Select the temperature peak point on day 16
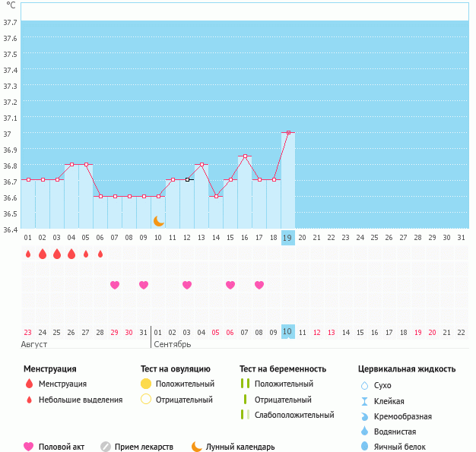Image resolution: width=476 pixels, height=452 pixels. click(x=245, y=156)
